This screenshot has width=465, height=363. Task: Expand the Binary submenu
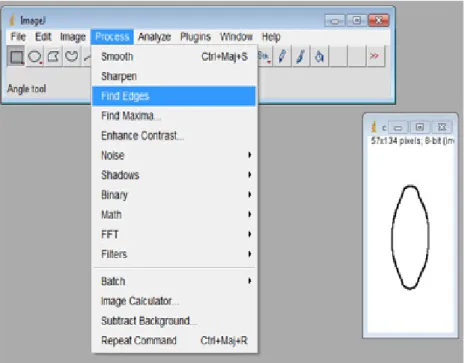coord(174,195)
